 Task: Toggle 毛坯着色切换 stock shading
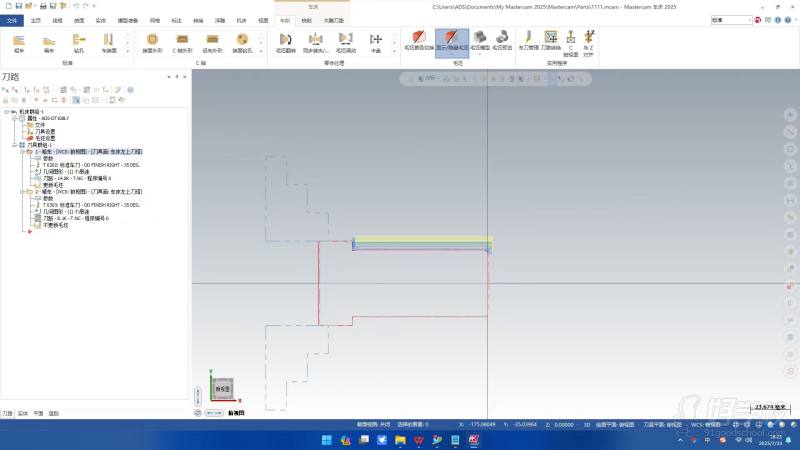(419, 40)
